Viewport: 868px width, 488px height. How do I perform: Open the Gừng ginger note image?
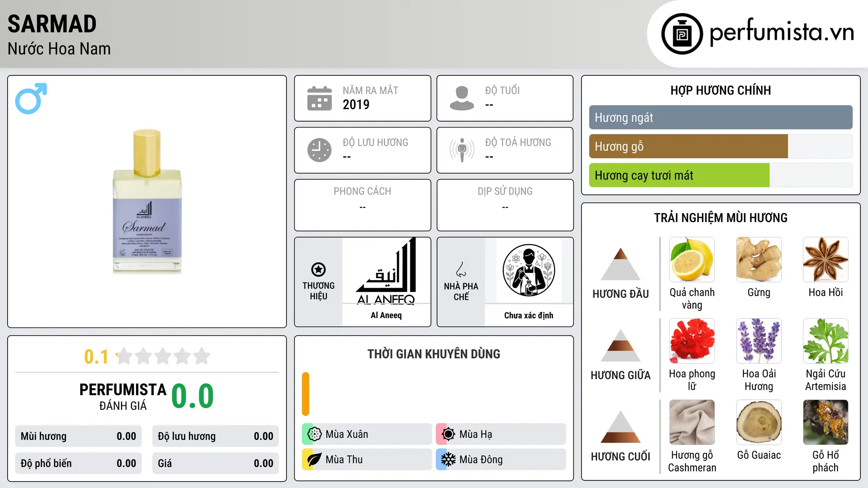click(759, 260)
